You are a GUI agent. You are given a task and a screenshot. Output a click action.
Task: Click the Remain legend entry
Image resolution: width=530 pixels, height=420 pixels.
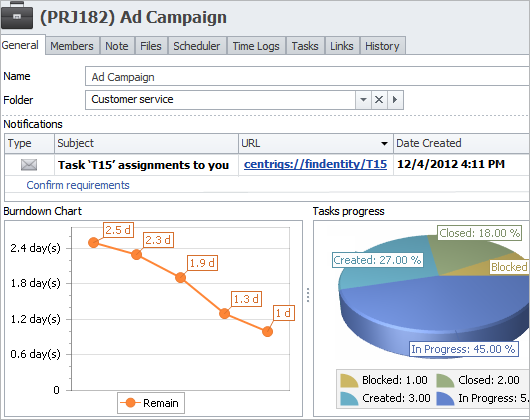click(x=151, y=403)
